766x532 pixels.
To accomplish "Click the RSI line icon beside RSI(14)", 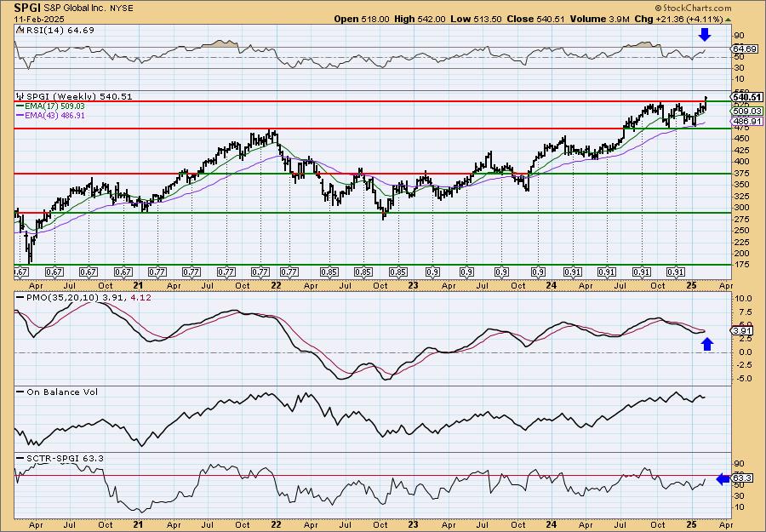I will (x=20, y=30).
